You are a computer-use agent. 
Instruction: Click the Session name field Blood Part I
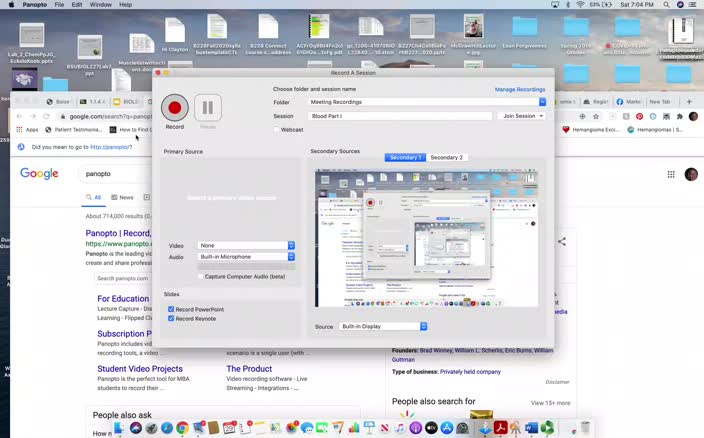[400, 116]
